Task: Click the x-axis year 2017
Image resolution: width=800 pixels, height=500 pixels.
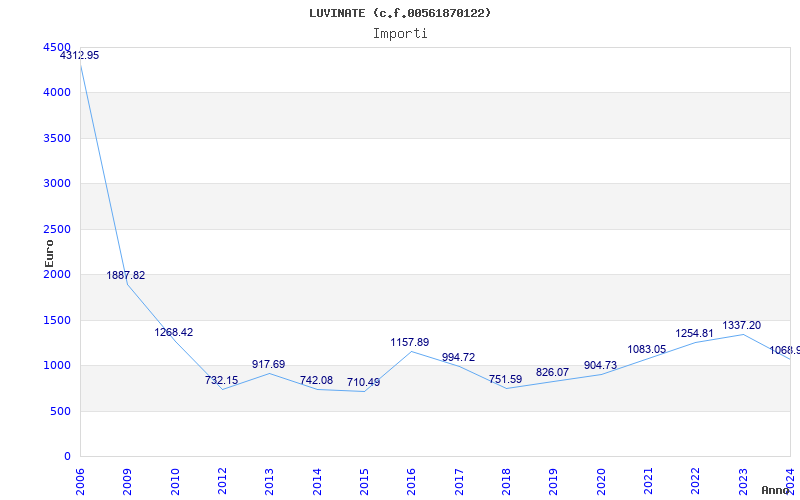Action: click(x=459, y=482)
